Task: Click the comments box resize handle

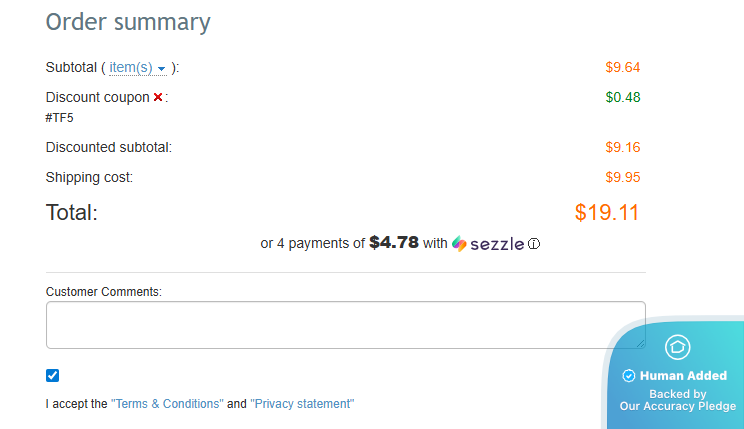Action: [x=639, y=342]
